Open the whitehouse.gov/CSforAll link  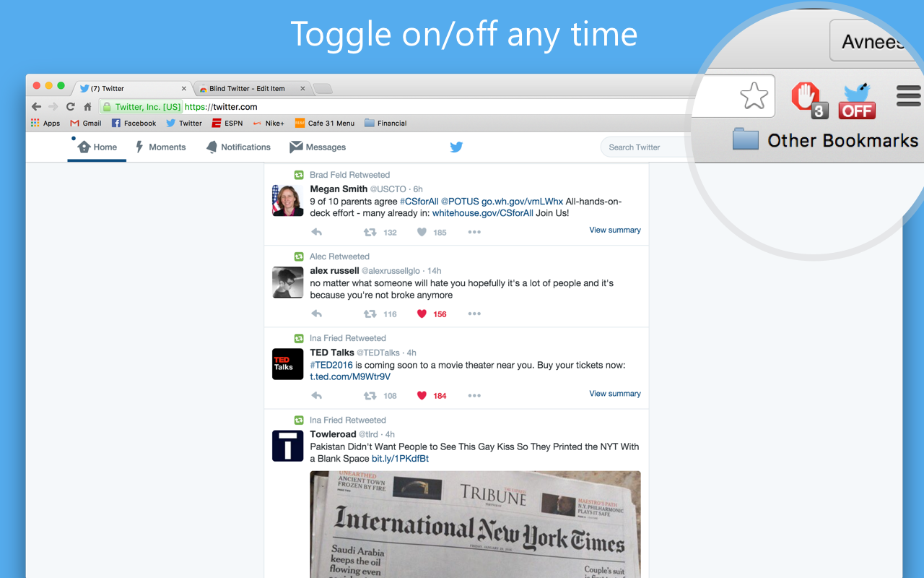tap(482, 213)
